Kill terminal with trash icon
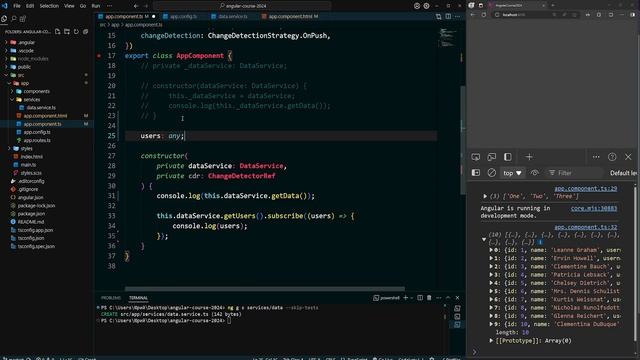The width and height of the screenshot is (640, 360). [x=429, y=298]
